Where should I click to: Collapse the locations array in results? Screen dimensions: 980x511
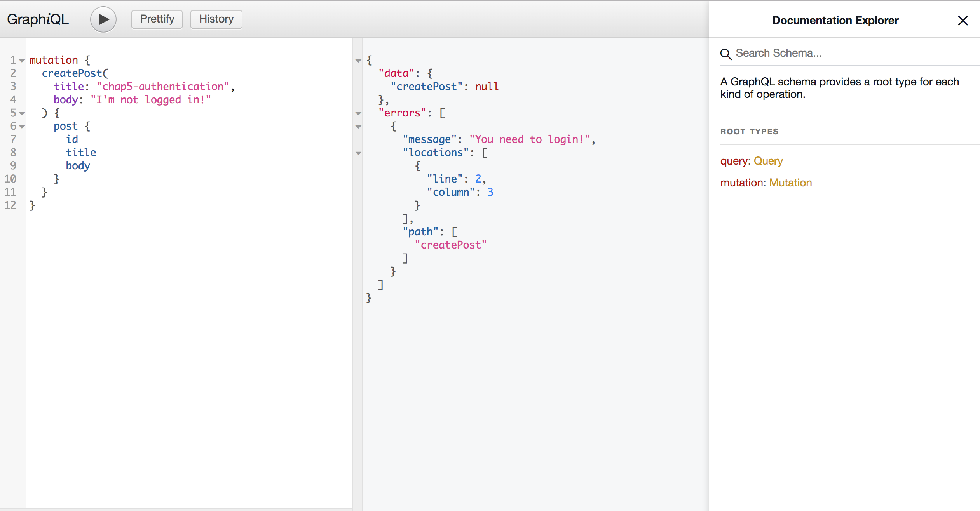click(358, 153)
